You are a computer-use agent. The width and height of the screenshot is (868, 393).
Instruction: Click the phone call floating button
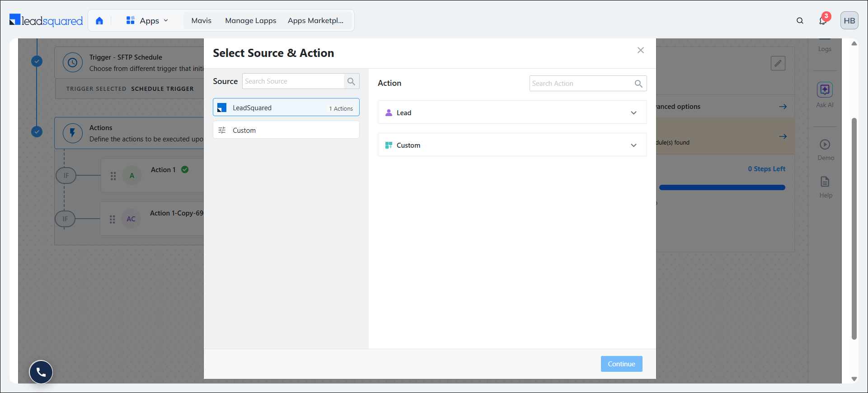point(41,372)
